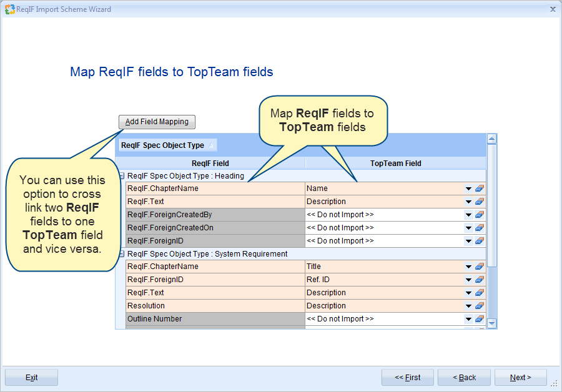Viewport: 562px width, 392px height.
Task: Sort by ReqIF Field column header
Action: click(210, 164)
